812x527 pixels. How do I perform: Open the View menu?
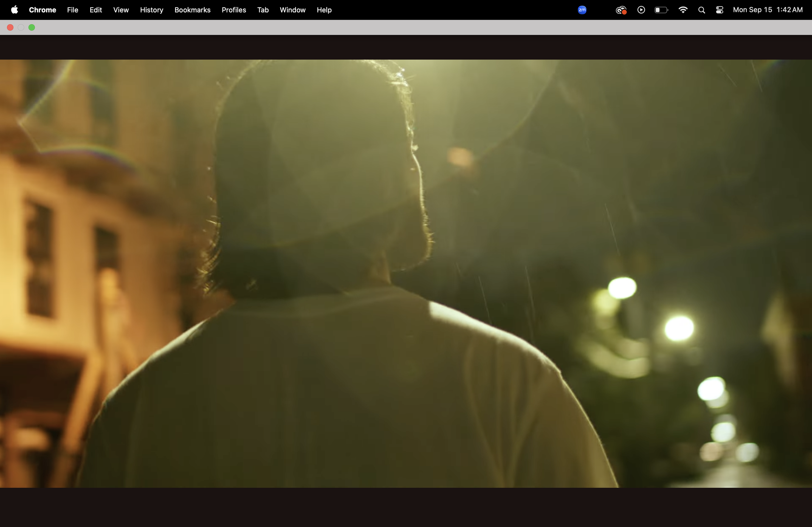pos(121,10)
